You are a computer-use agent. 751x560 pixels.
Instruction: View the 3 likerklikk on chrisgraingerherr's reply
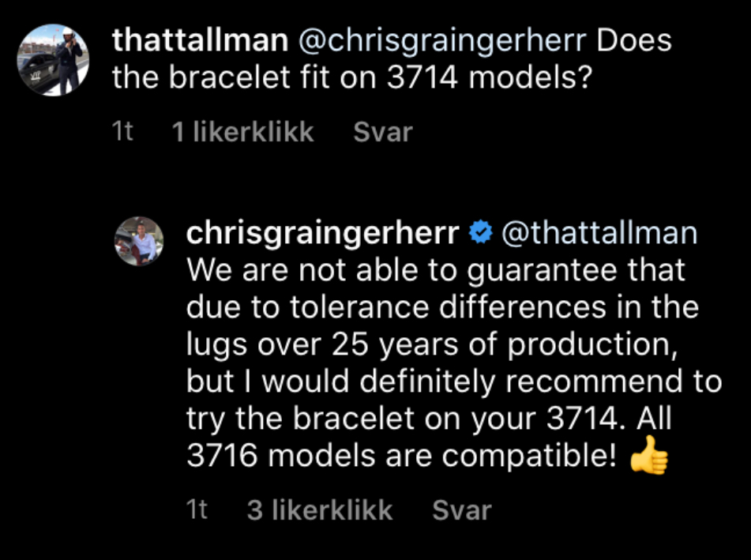(x=319, y=510)
